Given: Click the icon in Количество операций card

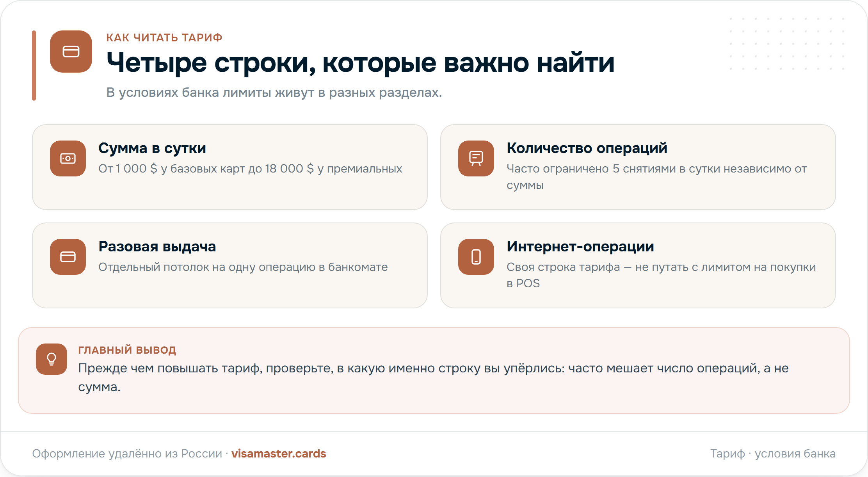Looking at the screenshot, I should coord(476,158).
